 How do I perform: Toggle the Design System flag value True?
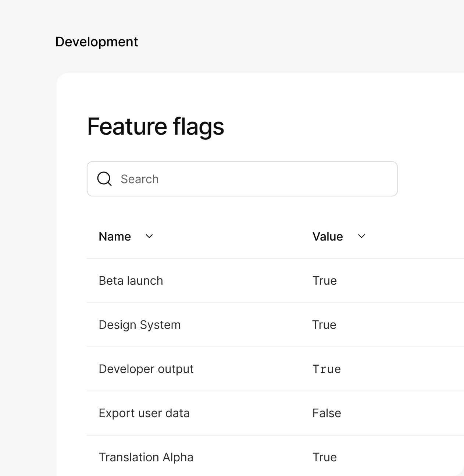click(324, 325)
